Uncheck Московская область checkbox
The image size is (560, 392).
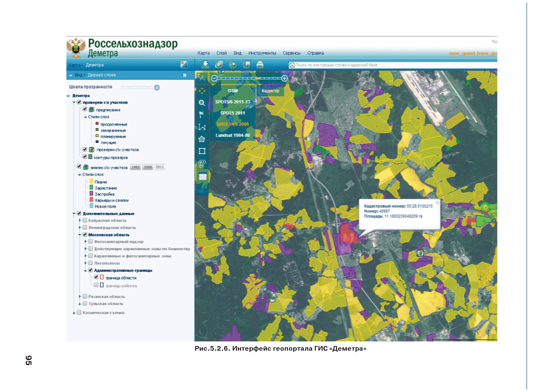tap(85, 234)
